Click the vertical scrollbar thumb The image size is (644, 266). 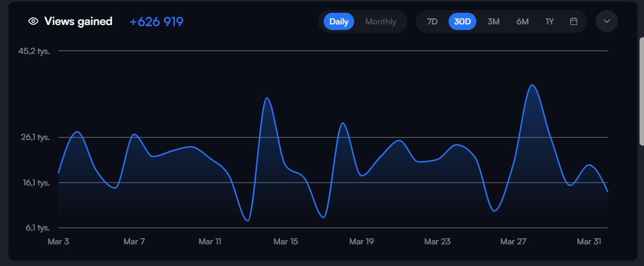click(x=642, y=91)
